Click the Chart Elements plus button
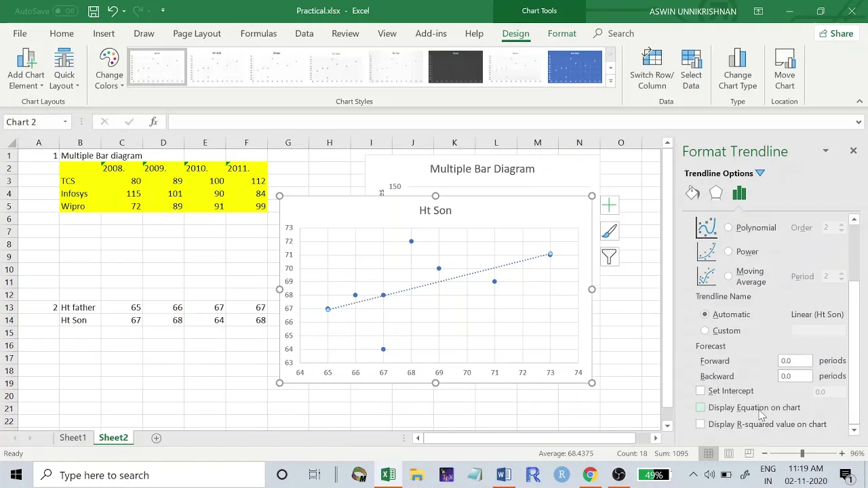The height and width of the screenshot is (488, 868). 609,205
